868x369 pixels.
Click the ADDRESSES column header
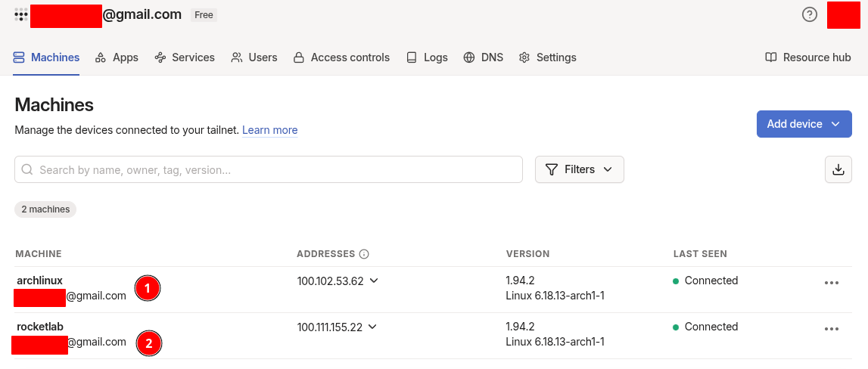(325, 254)
